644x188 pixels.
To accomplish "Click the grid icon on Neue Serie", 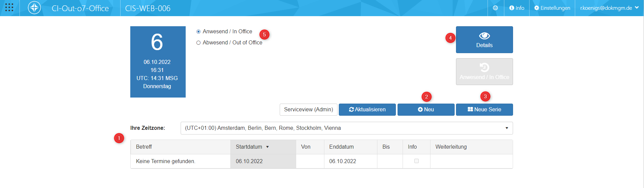I will tap(470, 109).
